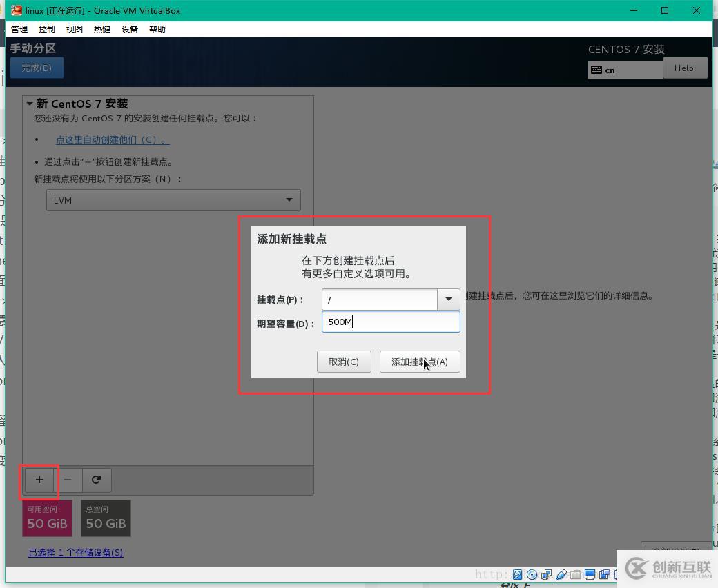Click the Help! button
Viewport: 718px width, 588px height.
click(x=685, y=68)
